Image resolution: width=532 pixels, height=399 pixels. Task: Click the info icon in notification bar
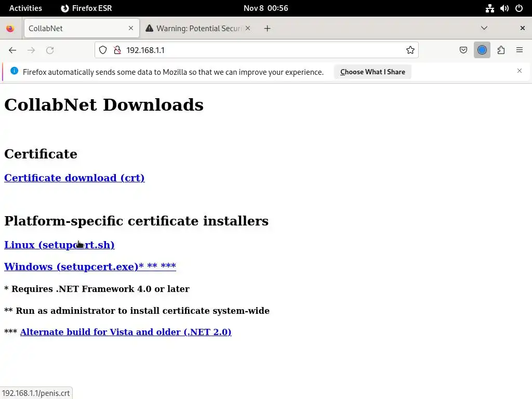[x=14, y=71]
